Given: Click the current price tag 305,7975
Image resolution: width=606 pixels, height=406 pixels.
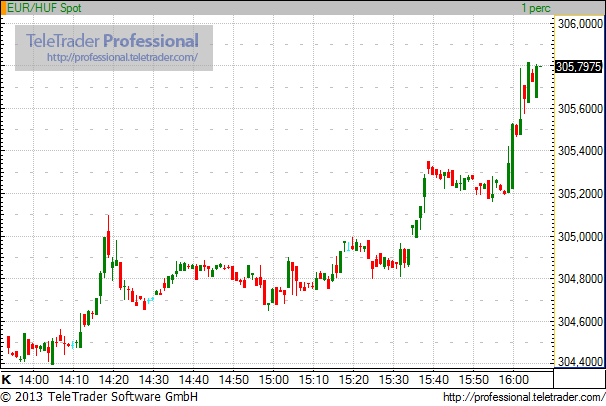Looking at the screenshot, I should [x=579, y=66].
